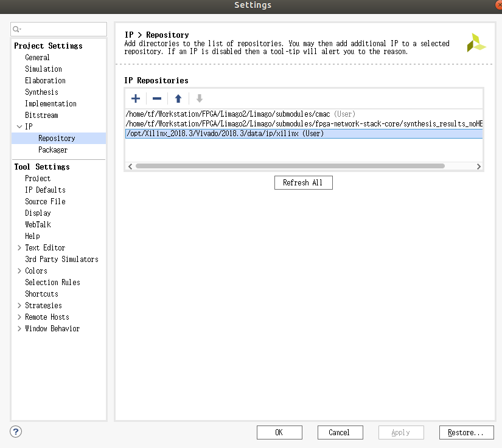Screen dimensions: 502x448
Task: Expand the Text Editor settings
Action: click(19, 247)
